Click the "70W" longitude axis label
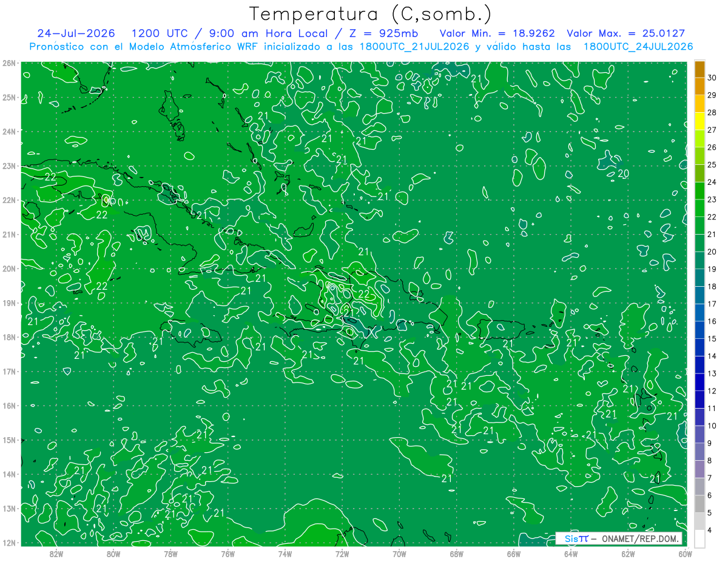 coord(399,554)
